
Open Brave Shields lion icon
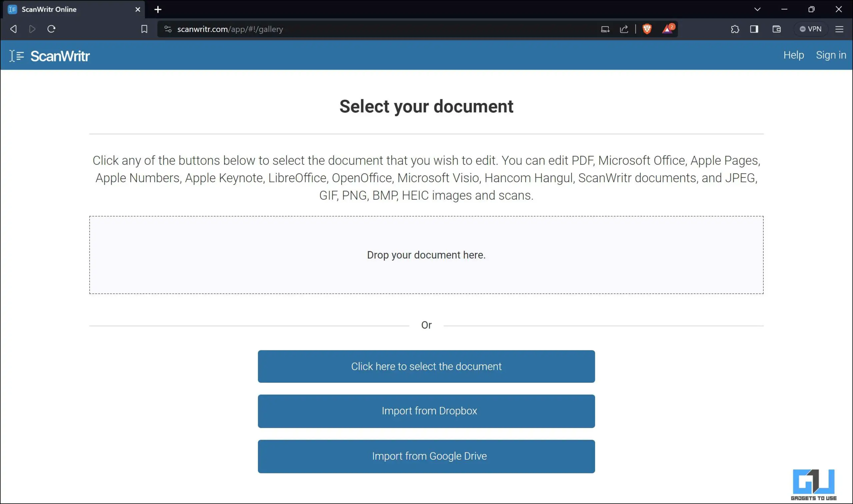tap(647, 29)
